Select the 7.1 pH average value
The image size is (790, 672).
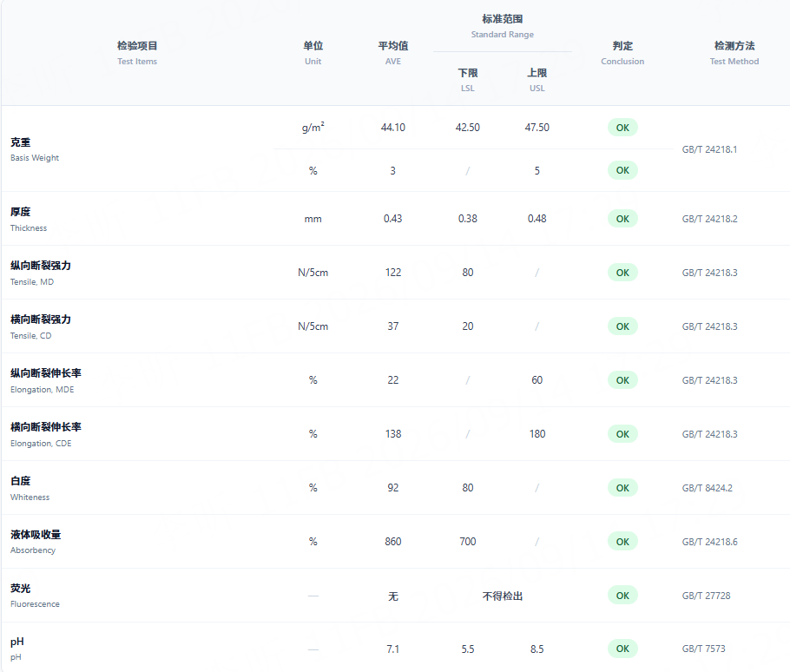(x=393, y=649)
